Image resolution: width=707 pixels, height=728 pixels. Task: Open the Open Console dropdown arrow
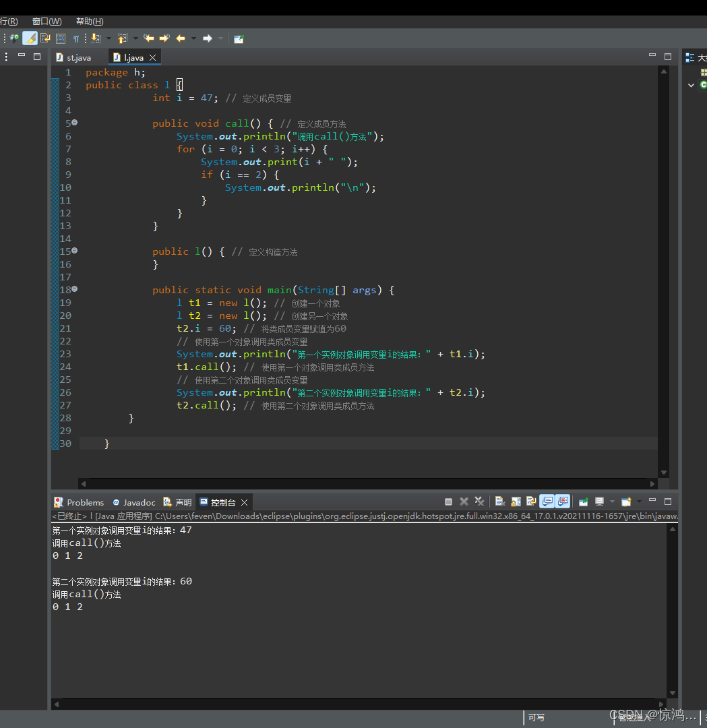pos(639,502)
